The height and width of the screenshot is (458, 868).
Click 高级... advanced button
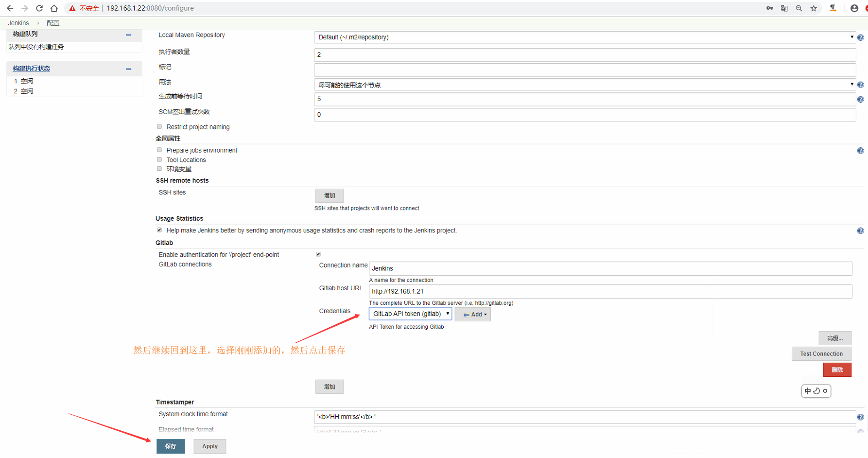tap(835, 338)
